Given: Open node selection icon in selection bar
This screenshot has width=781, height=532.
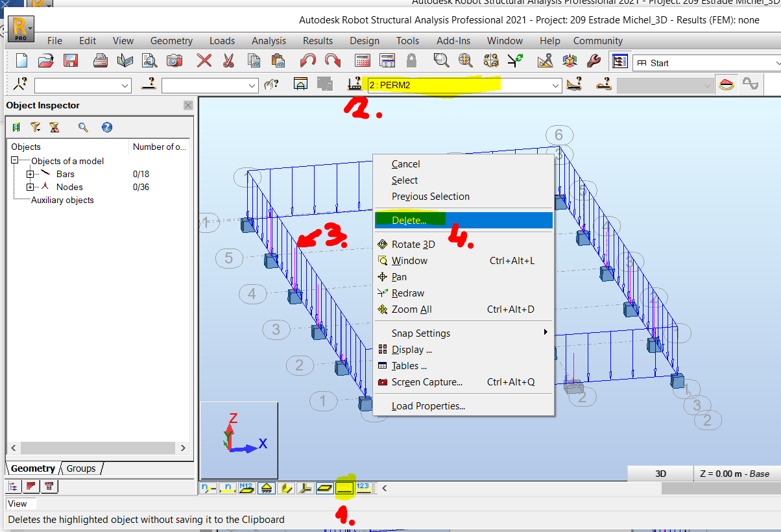Looking at the screenshot, I should pos(21,84).
